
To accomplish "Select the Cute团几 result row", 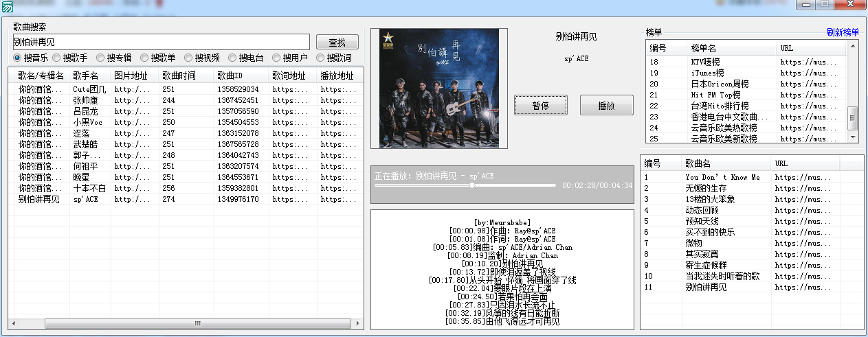I will (x=186, y=89).
